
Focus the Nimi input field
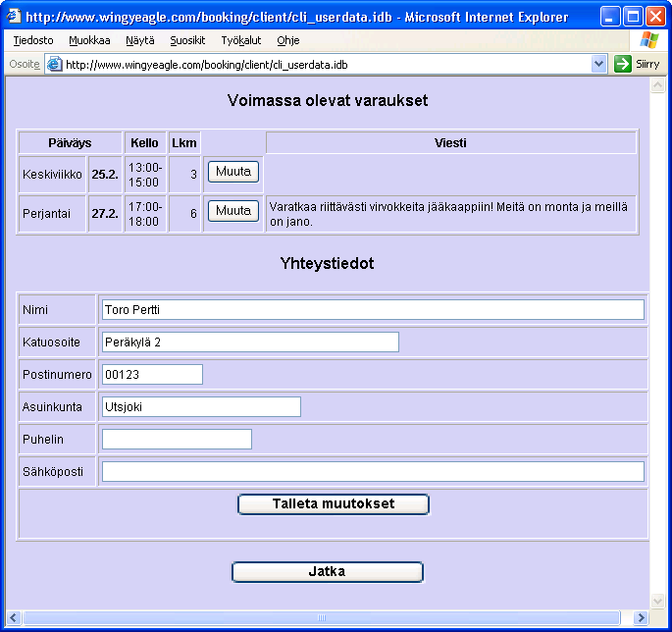coord(372,310)
